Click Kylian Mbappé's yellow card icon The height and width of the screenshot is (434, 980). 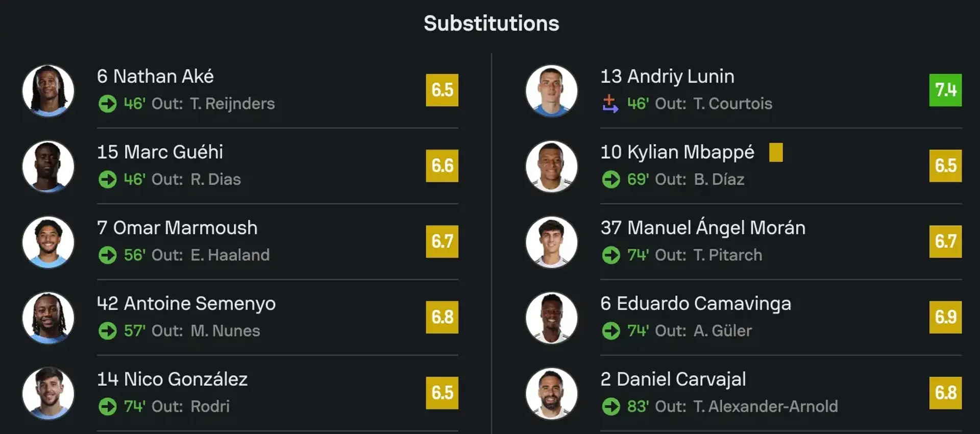tap(775, 152)
